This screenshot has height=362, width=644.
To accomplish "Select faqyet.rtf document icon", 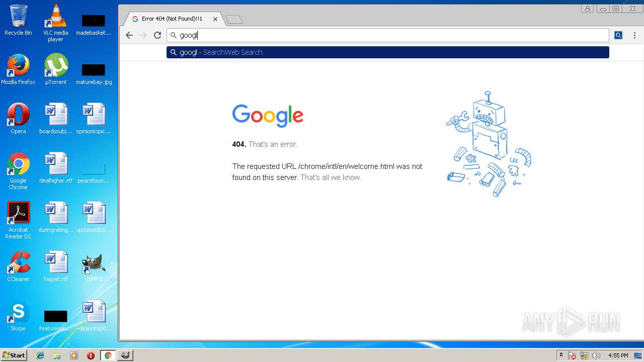I will coord(56,266).
